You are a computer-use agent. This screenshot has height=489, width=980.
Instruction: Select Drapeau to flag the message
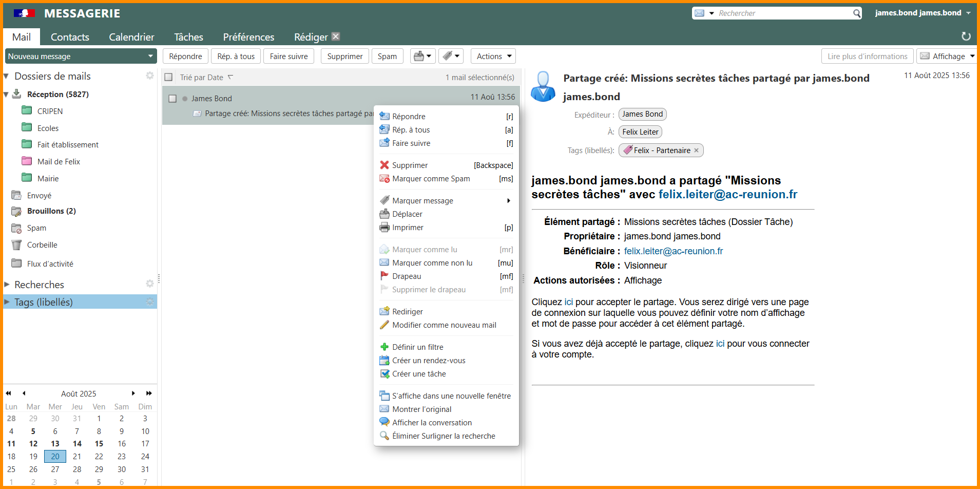click(407, 276)
